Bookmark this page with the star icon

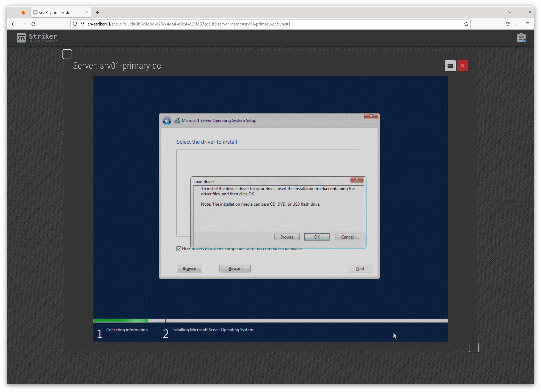pyautogui.click(x=466, y=24)
